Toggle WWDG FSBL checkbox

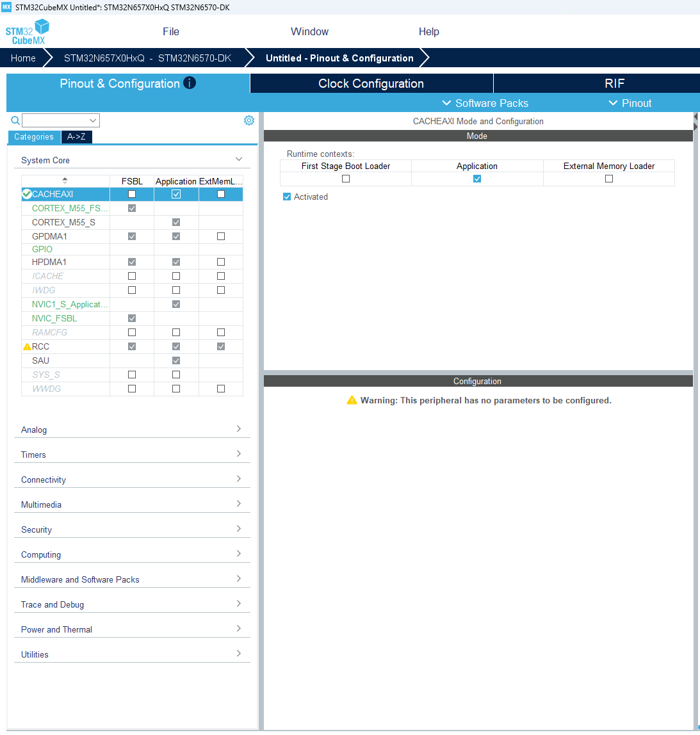pyautogui.click(x=132, y=389)
